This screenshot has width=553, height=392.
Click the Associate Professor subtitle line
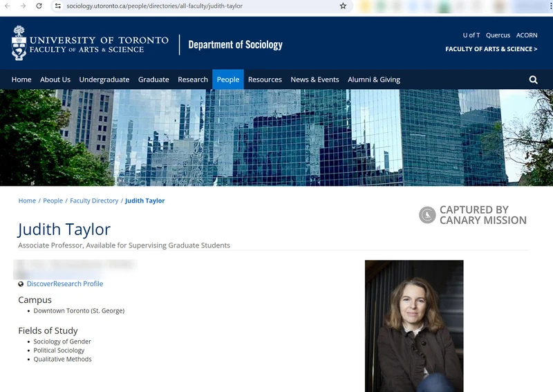click(124, 245)
